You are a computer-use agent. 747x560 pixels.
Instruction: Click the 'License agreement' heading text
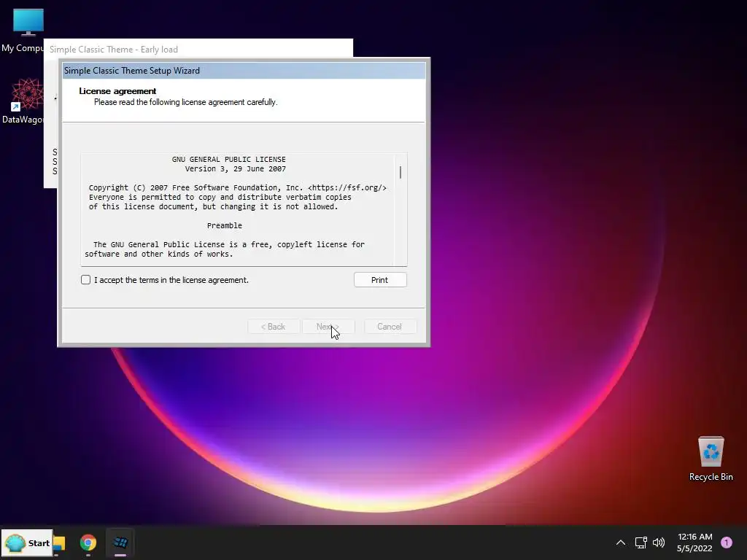tap(117, 91)
